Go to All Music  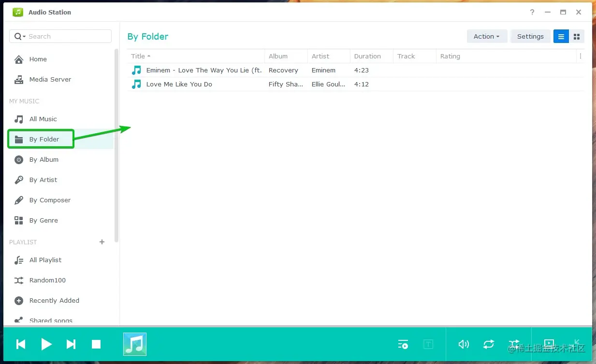[x=43, y=119]
